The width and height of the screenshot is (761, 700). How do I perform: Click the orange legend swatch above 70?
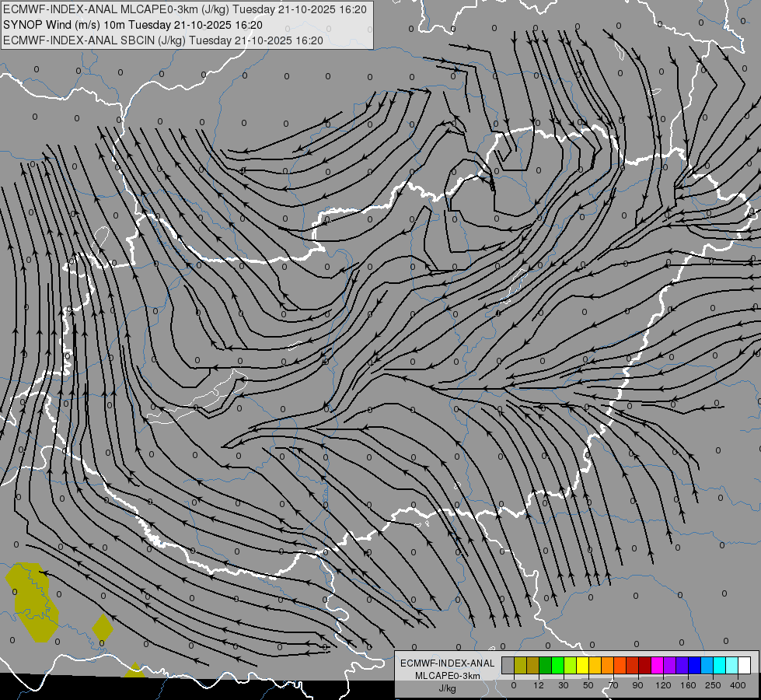coord(608,665)
